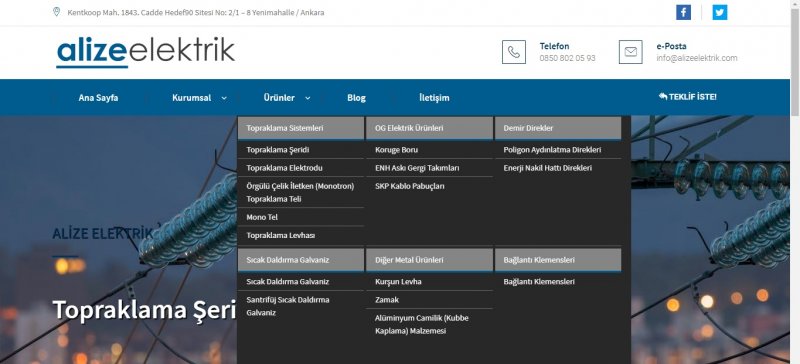Open Örgülü Çelik İletken (Monotron) link
This screenshot has width=800, height=364.
pyautogui.click(x=301, y=192)
